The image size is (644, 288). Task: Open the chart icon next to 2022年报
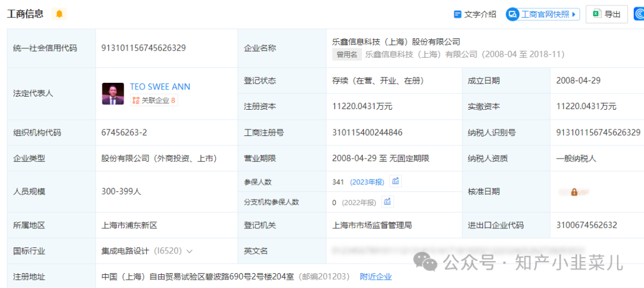point(388,202)
